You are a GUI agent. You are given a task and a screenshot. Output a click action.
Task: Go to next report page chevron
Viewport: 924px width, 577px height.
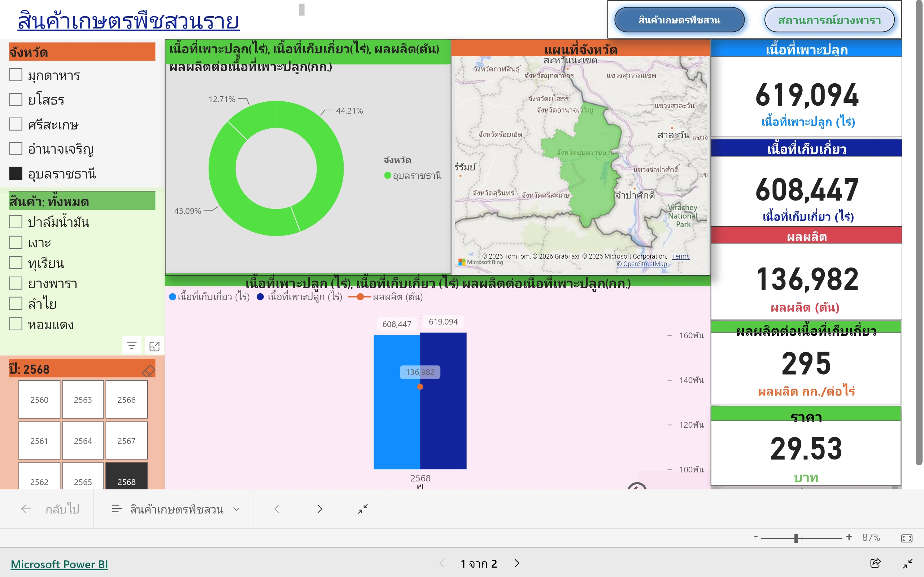click(320, 509)
